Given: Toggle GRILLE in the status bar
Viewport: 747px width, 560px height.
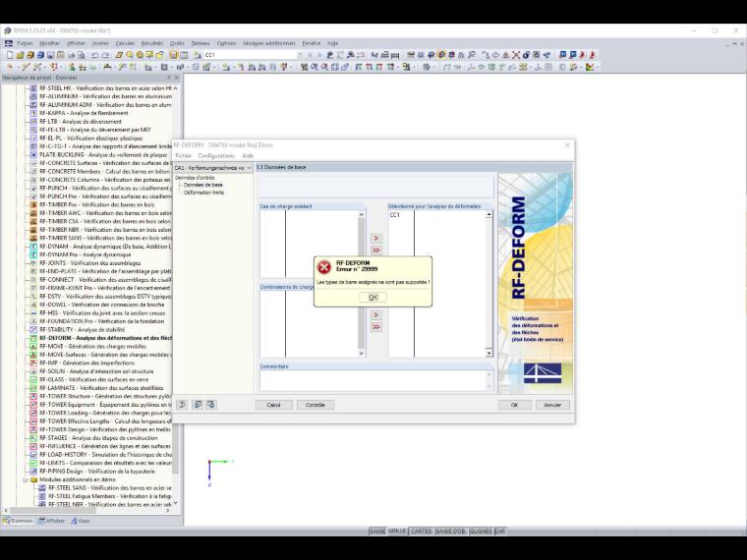Looking at the screenshot, I should point(397,531).
